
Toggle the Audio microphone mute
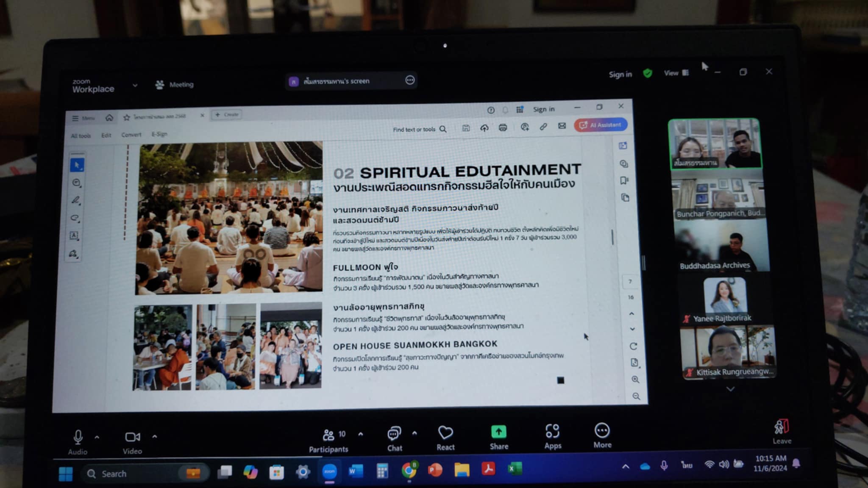click(78, 437)
